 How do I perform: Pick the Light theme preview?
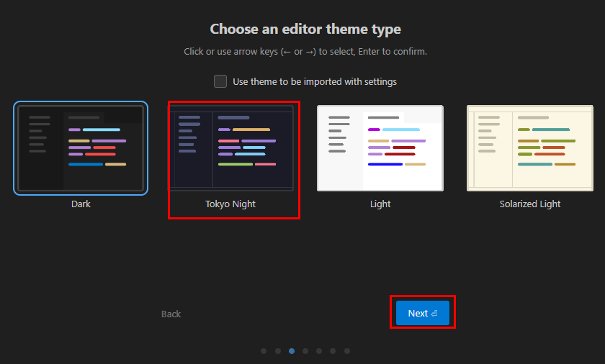pyautogui.click(x=380, y=148)
